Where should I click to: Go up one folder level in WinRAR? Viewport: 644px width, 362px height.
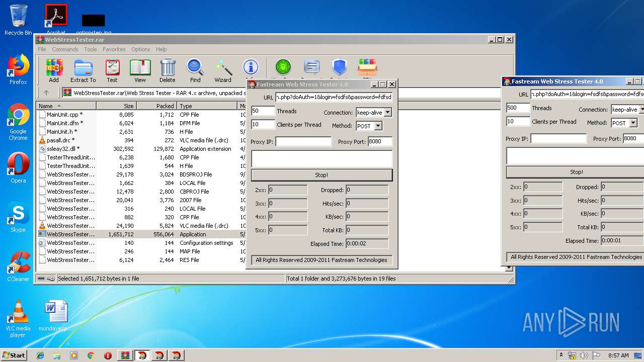[x=46, y=93]
